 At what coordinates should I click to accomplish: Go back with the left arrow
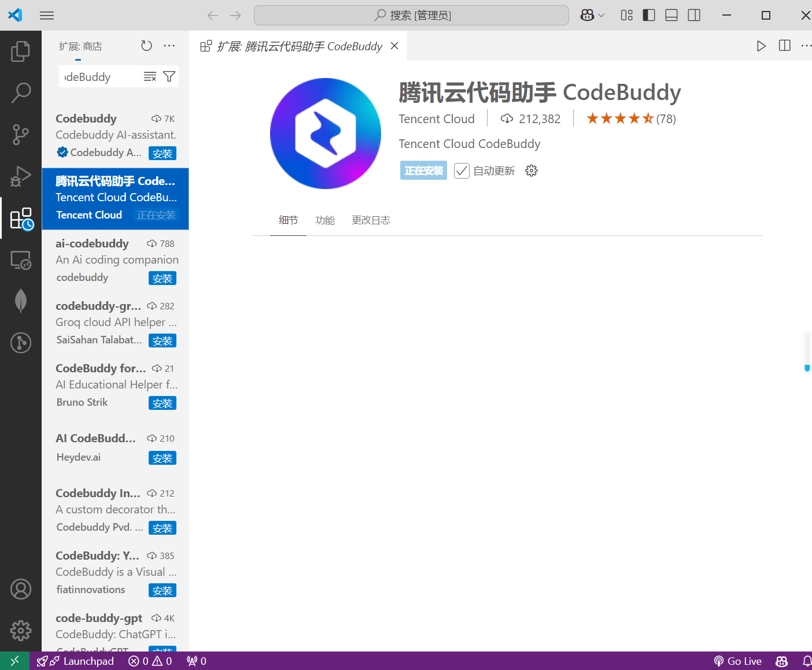212,16
